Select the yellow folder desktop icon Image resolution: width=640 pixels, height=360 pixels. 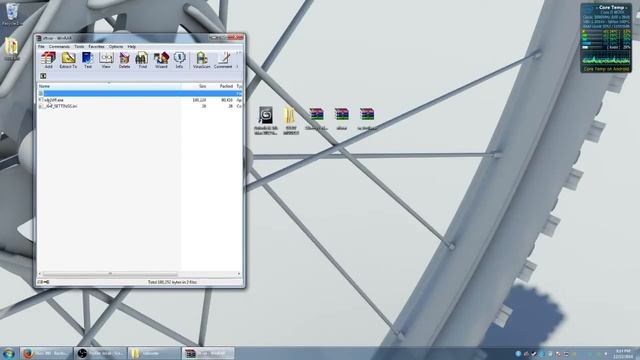pyautogui.click(x=291, y=120)
